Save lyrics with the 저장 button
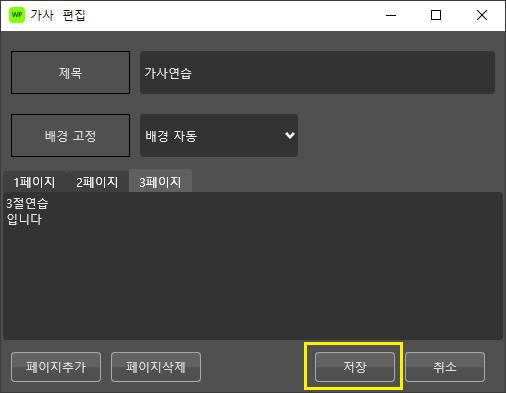506x393 pixels. (x=355, y=367)
